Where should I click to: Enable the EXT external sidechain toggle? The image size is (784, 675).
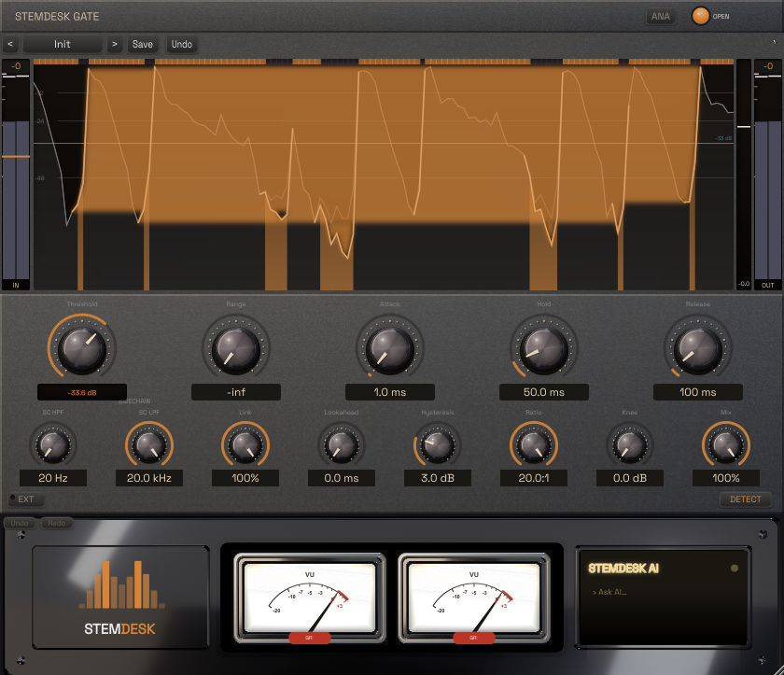(26, 499)
